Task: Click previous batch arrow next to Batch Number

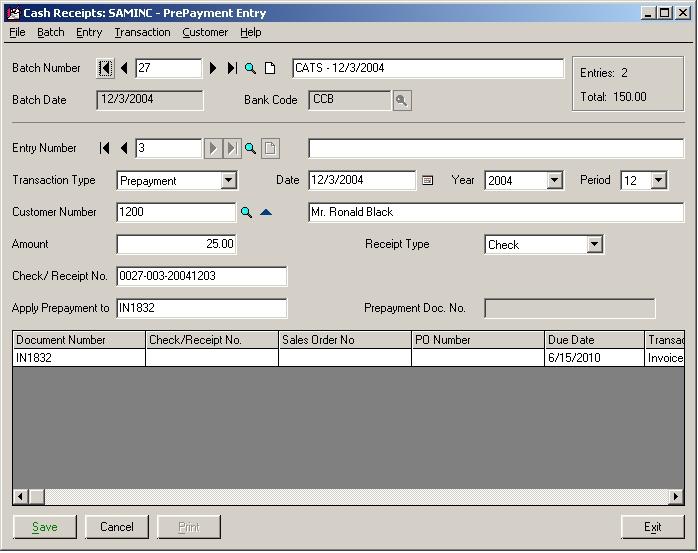Action: [x=125, y=68]
